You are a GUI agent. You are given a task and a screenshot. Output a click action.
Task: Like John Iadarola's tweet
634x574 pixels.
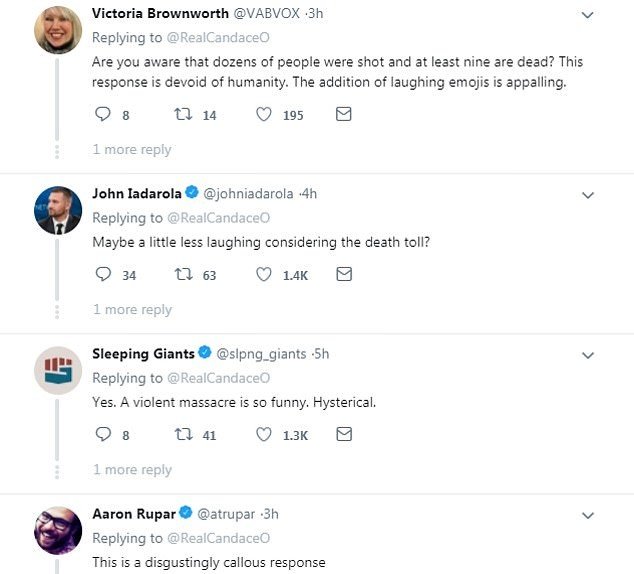click(x=264, y=275)
